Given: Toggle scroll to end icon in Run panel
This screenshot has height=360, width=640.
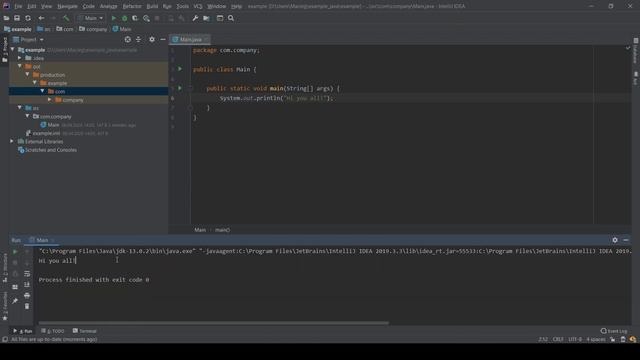Looking at the screenshot, I should pos(27,284).
